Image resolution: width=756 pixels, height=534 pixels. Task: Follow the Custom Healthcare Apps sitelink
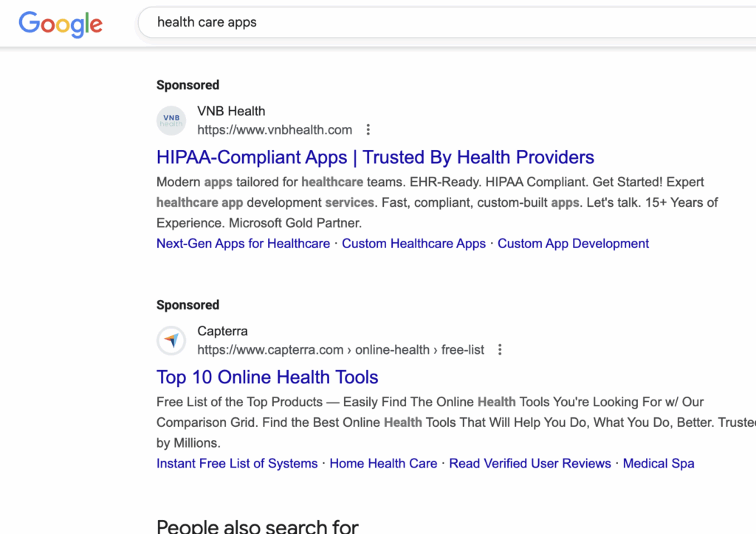(413, 244)
